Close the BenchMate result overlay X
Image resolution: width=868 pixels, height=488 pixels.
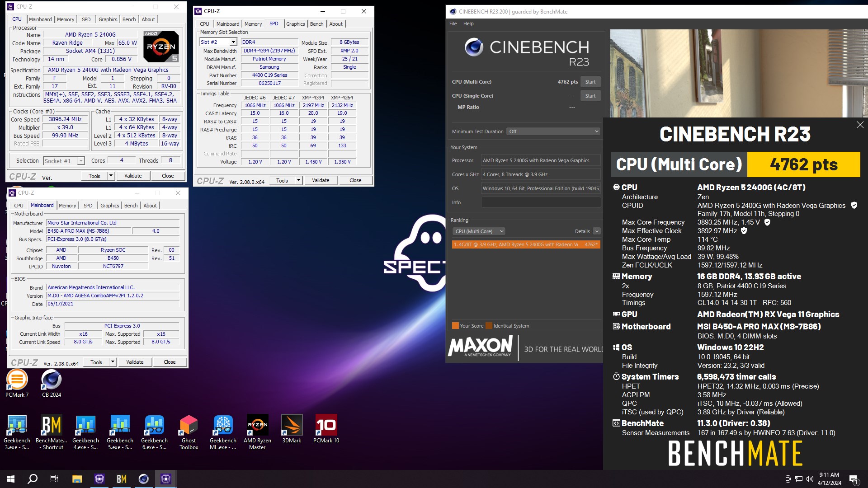click(860, 125)
